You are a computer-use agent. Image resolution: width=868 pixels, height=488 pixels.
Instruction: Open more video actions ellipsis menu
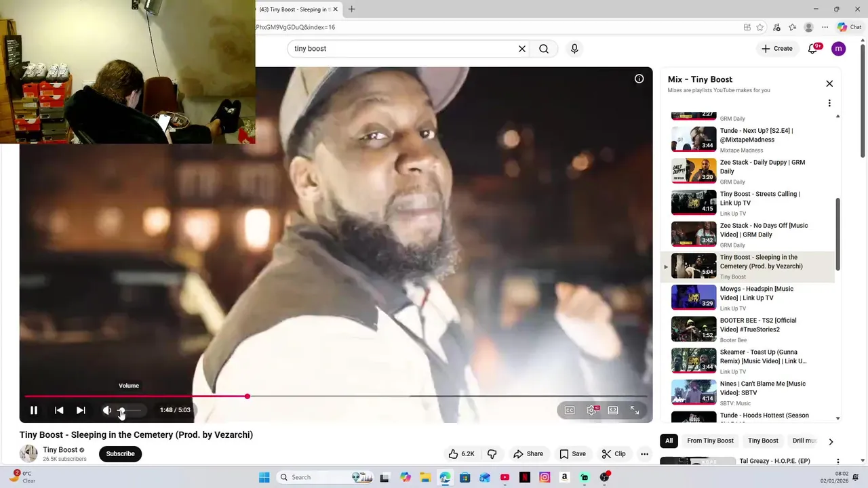tap(645, 454)
